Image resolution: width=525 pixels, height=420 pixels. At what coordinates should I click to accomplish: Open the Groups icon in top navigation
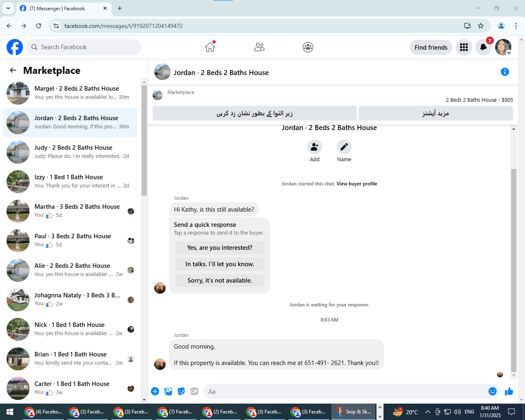(x=308, y=47)
